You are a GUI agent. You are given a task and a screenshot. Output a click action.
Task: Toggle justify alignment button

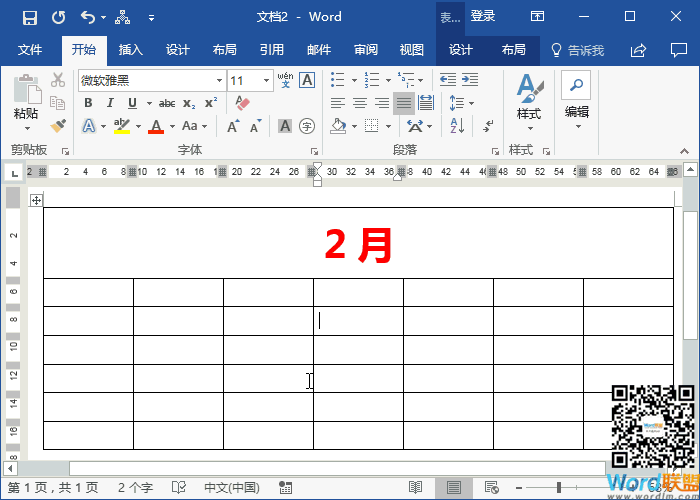pyautogui.click(x=404, y=104)
